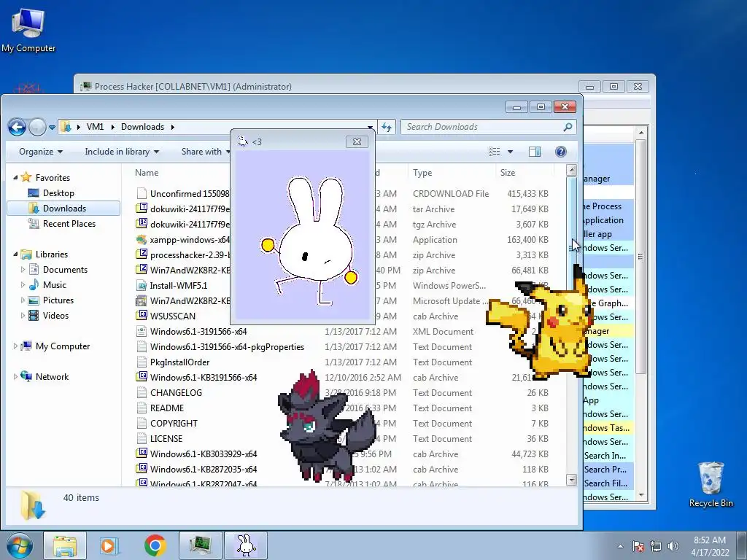This screenshot has width=747, height=560.
Task: Expand My Computer in navigation pane
Action: tap(15, 346)
